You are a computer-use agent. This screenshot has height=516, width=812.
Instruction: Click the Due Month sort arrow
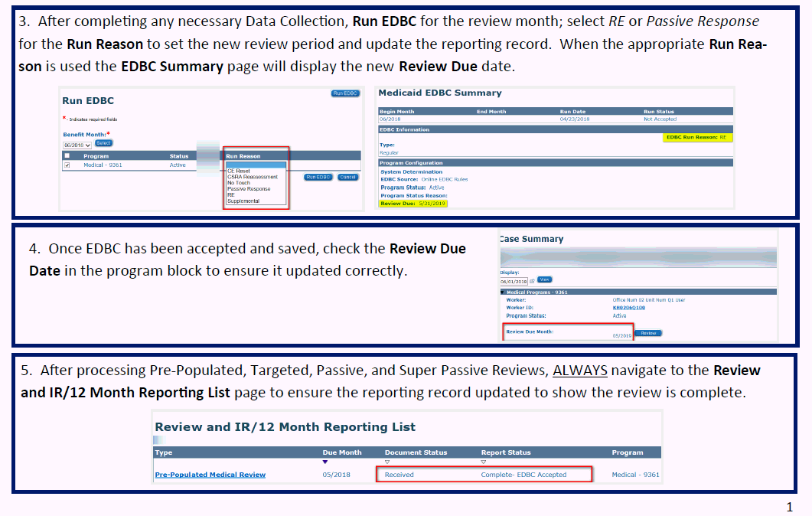click(325, 462)
